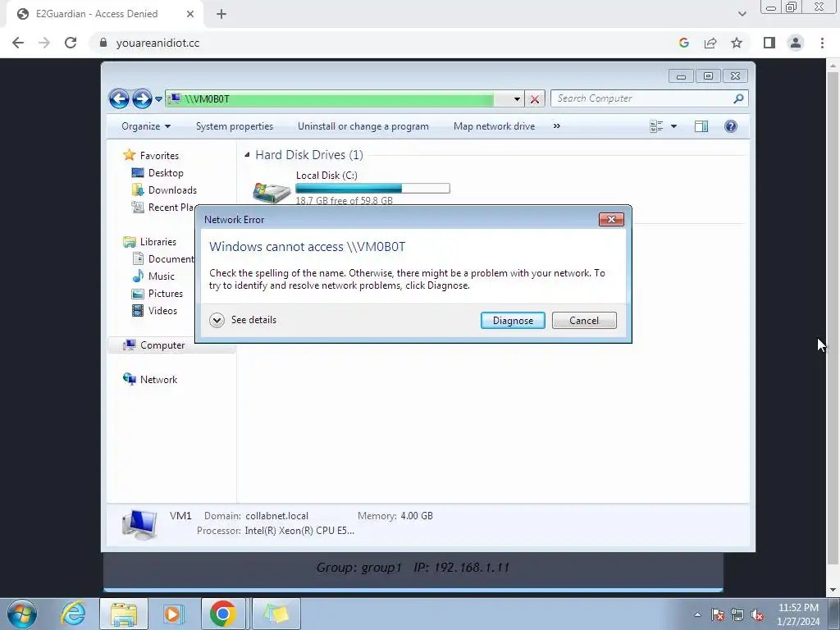Change view icon in Explorer toolbar
The image size is (840, 630).
tap(656, 126)
